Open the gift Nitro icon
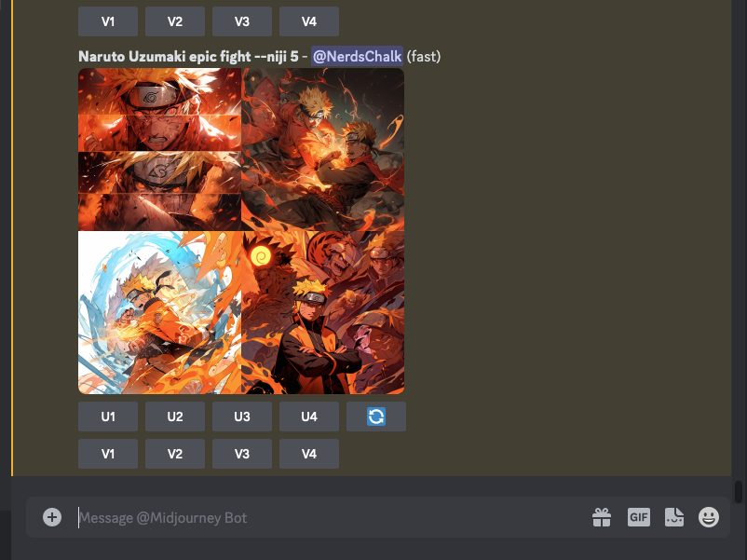 click(x=602, y=517)
